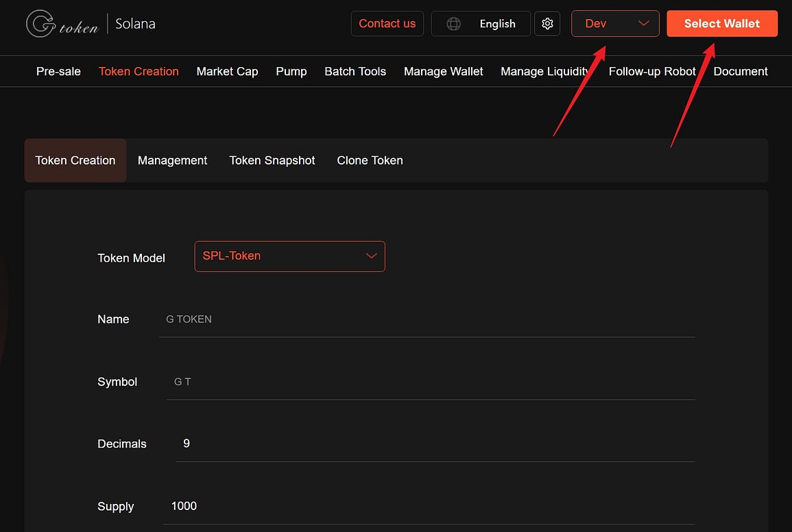Screen dimensions: 792x532
Task: Switch to Token Snapshot tab
Action: coord(272,160)
